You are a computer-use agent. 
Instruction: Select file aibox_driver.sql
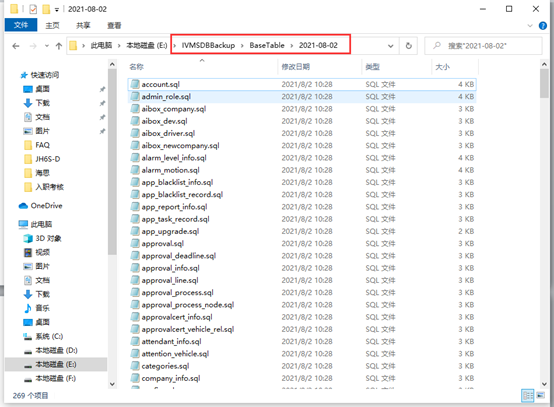[168, 134]
